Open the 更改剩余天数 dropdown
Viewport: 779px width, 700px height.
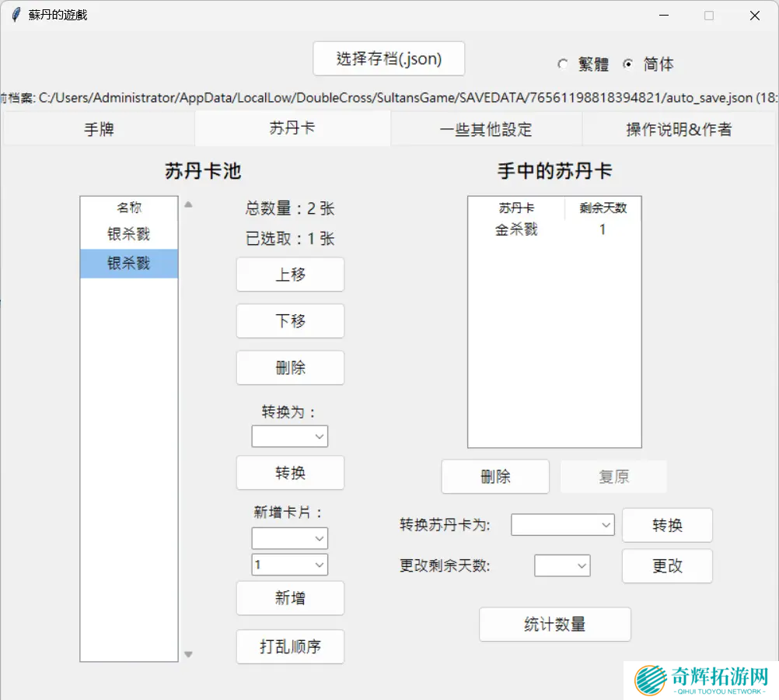tap(563, 566)
